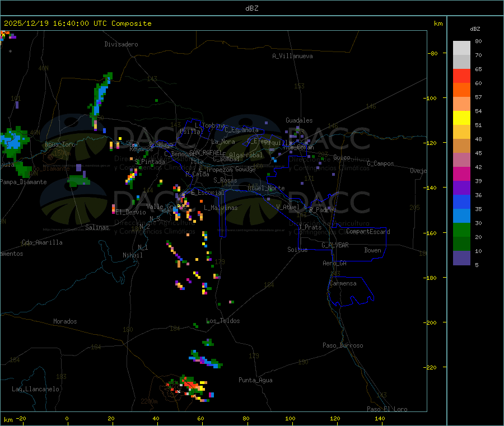504x426 pixels.
Task: Click the dBZ title at top
Action: tap(251, 8)
